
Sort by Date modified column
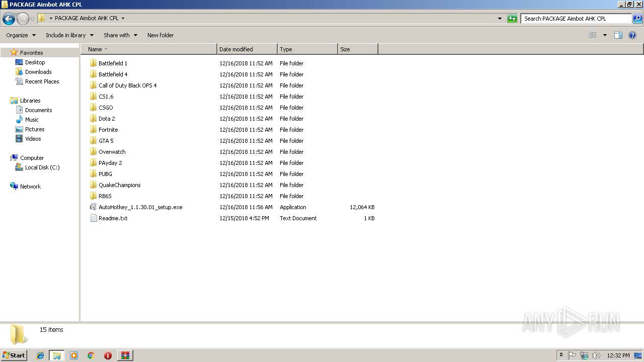point(247,49)
